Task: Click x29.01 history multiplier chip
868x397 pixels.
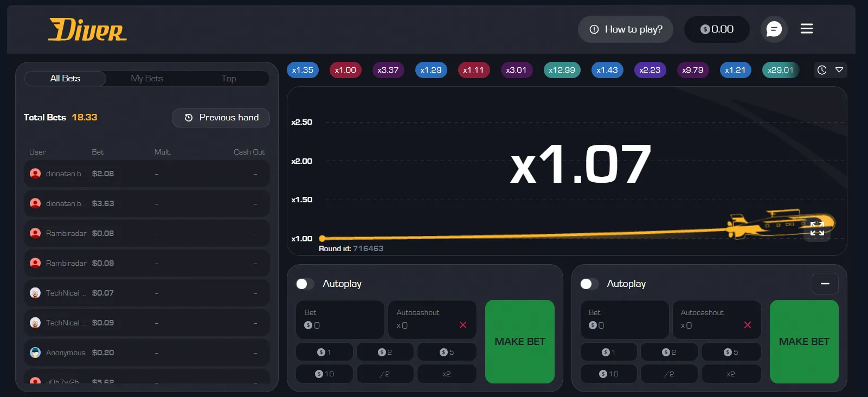Action: coord(780,70)
